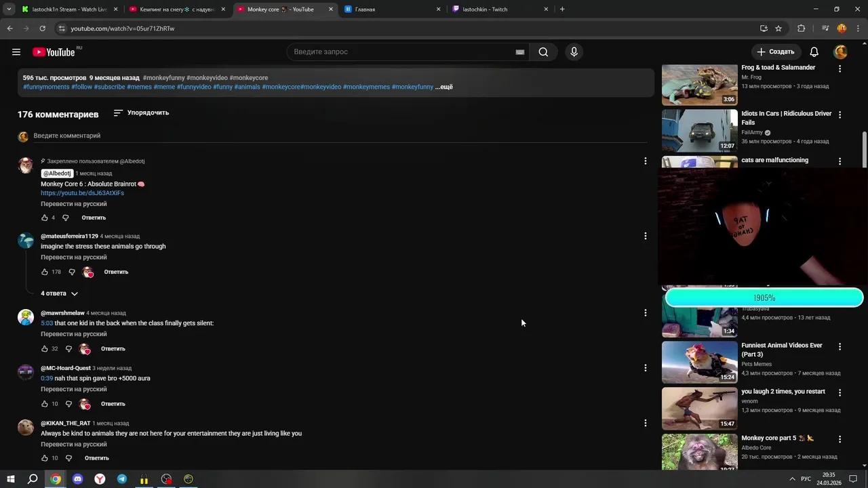Open Frog & toad & Salamander thumbnail
This screenshot has width=868, height=488.
(x=699, y=85)
